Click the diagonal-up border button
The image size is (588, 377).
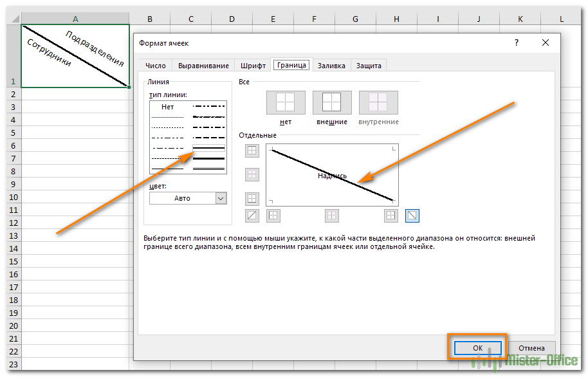pos(252,216)
